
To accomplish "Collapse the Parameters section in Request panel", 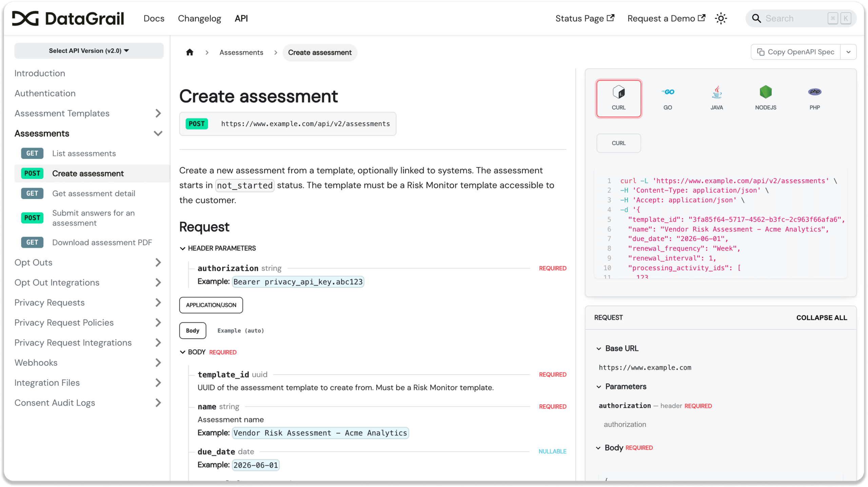I will pos(621,386).
